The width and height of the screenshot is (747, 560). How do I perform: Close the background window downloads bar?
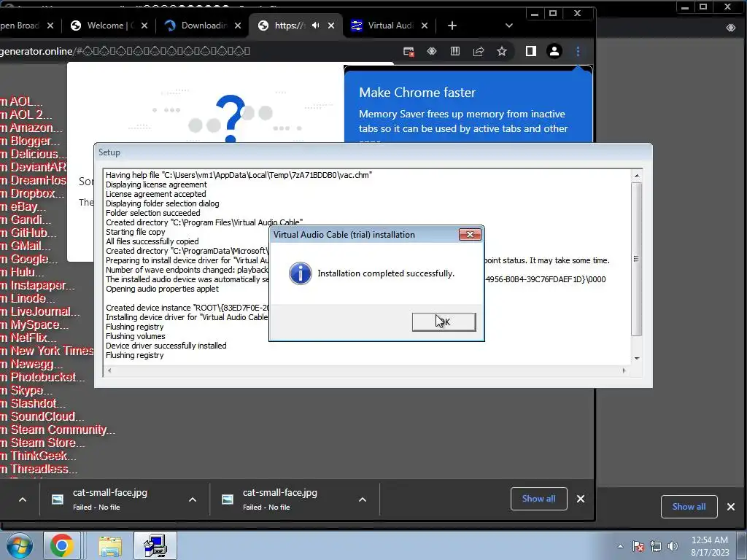pyautogui.click(x=731, y=507)
